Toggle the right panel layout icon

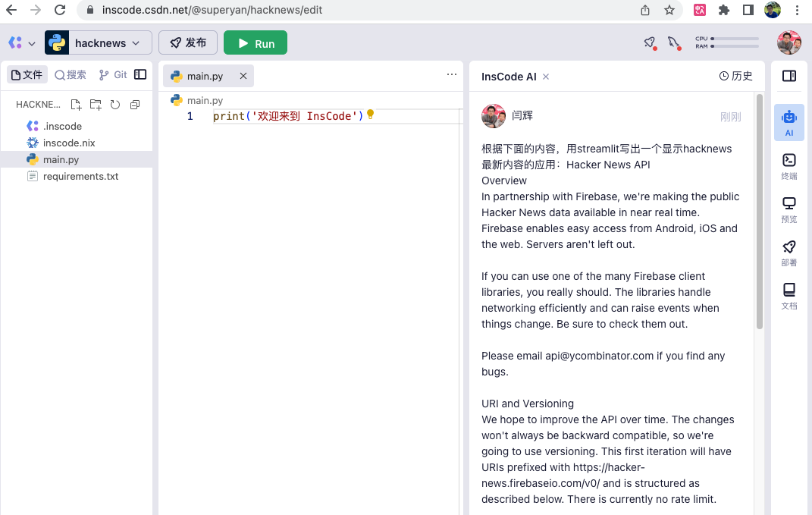(789, 76)
